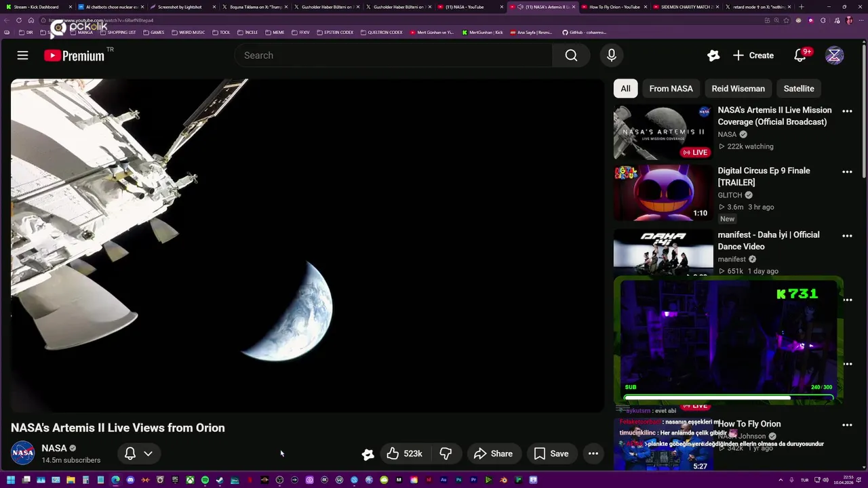Toggle the channel notification bell for NASA

tap(130, 453)
